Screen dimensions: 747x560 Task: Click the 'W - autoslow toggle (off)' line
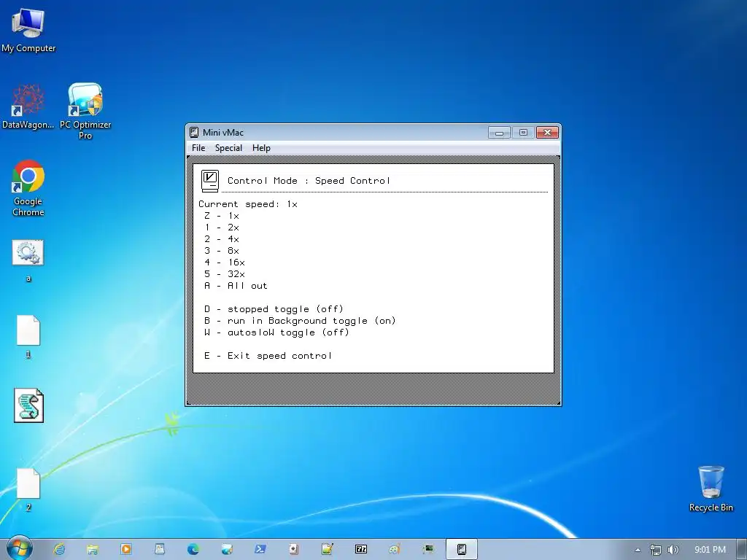point(276,332)
